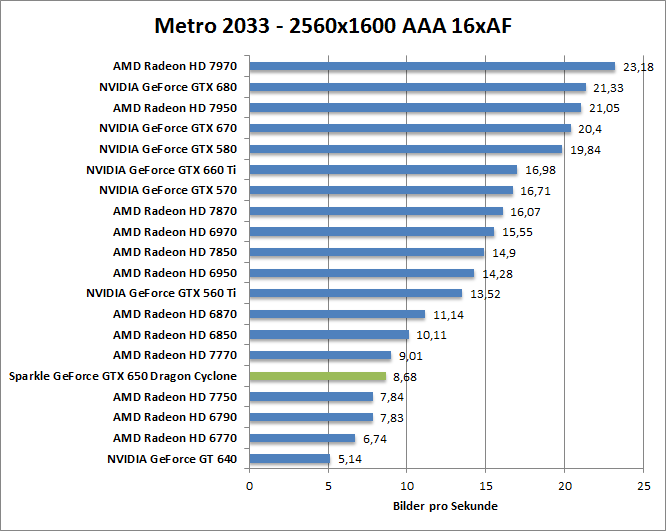
Task: Click the 25 tick on the x-axis
Action: 643,486
